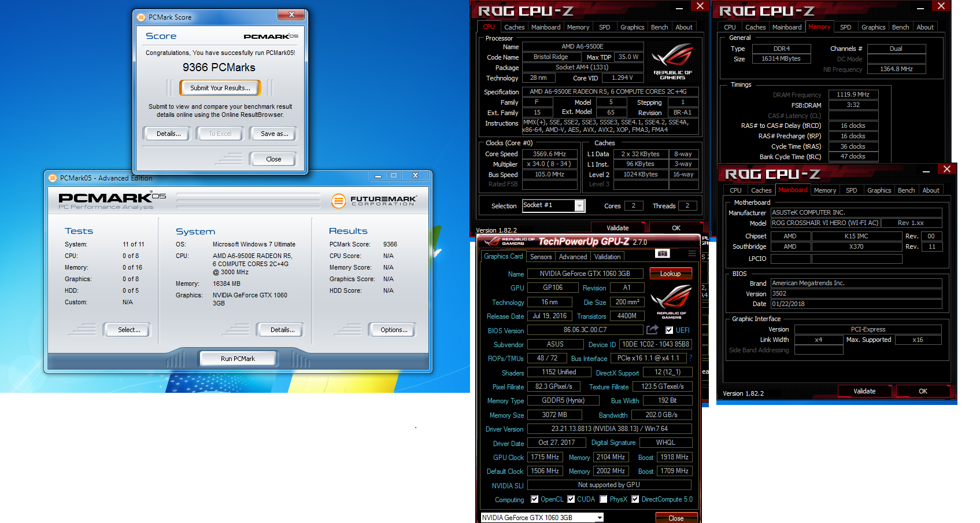Click the Bandwidth value 202.0 GB/s

tap(661, 415)
